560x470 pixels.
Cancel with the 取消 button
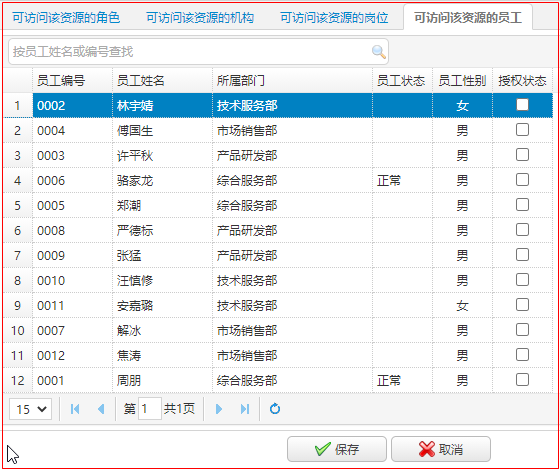click(441, 449)
